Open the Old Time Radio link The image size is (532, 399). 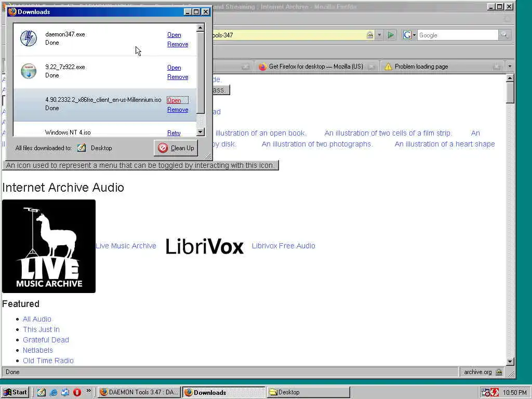point(48,361)
